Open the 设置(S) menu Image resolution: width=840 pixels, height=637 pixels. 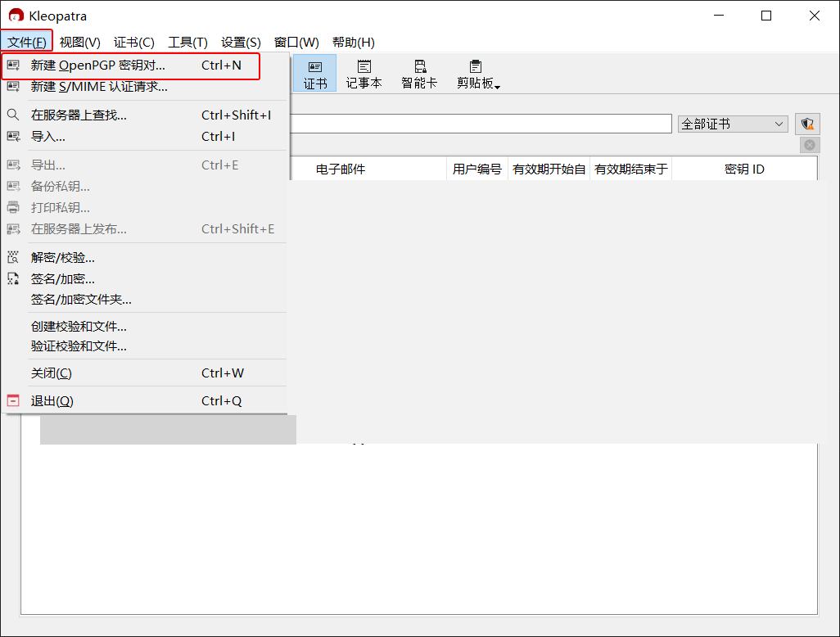[241, 42]
